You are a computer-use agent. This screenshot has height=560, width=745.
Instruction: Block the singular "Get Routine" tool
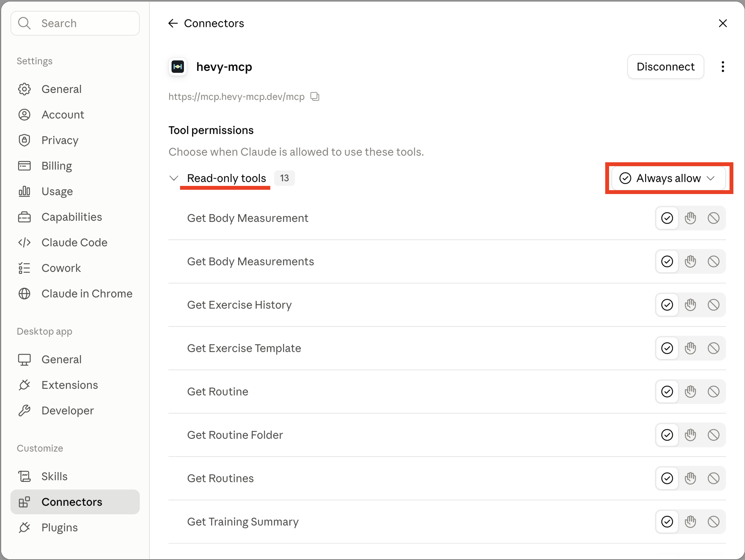(714, 392)
